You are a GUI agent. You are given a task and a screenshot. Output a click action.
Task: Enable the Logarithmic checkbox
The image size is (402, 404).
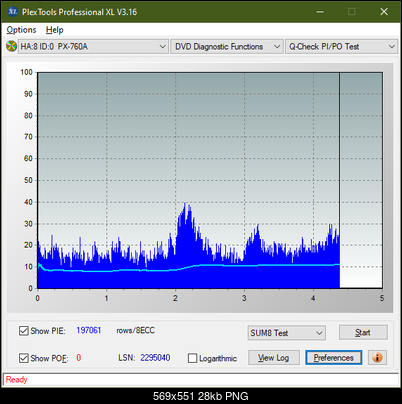[x=193, y=358]
